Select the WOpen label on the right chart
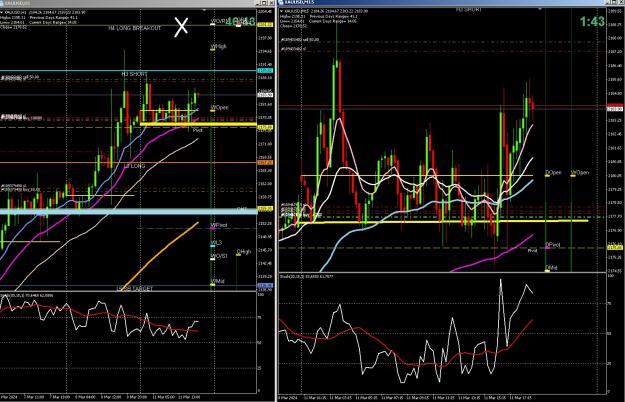This screenshot has width=625, height=402. tap(580, 173)
